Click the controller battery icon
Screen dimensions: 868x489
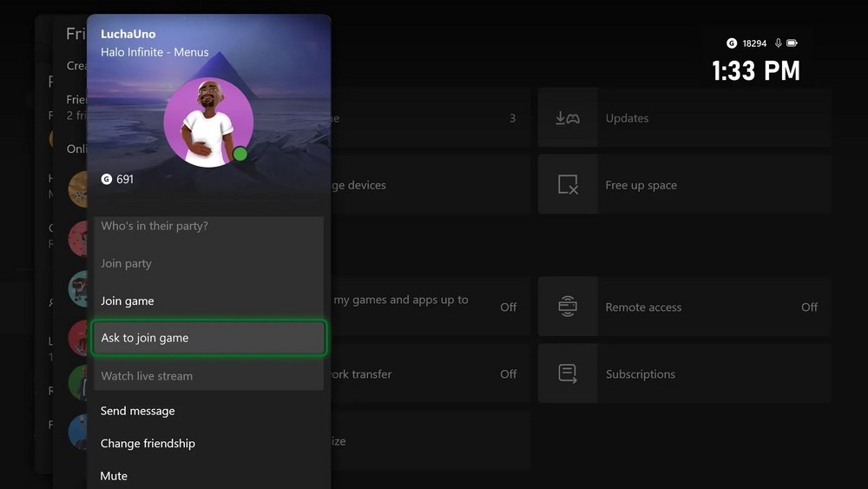tap(792, 43)
